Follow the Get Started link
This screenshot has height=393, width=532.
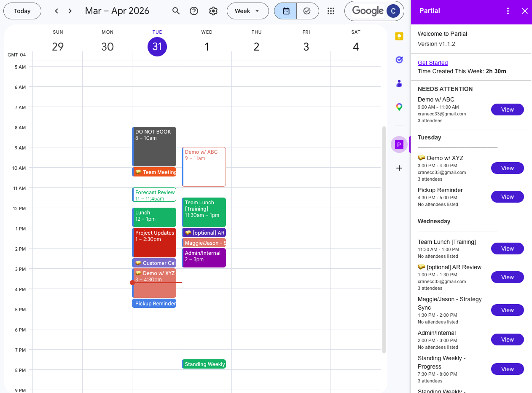[433, 63]
